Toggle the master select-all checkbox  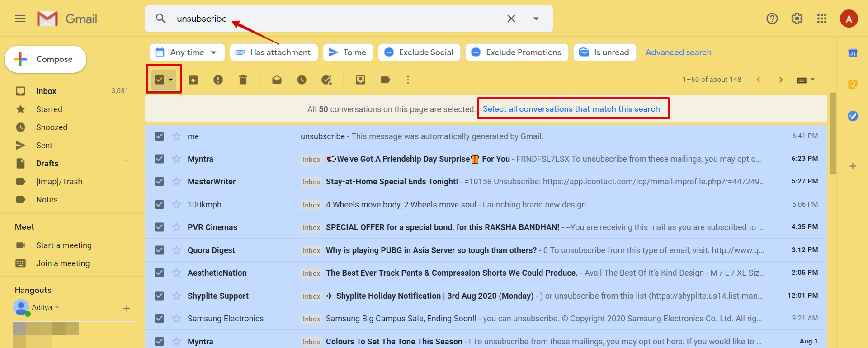(159, 80)
